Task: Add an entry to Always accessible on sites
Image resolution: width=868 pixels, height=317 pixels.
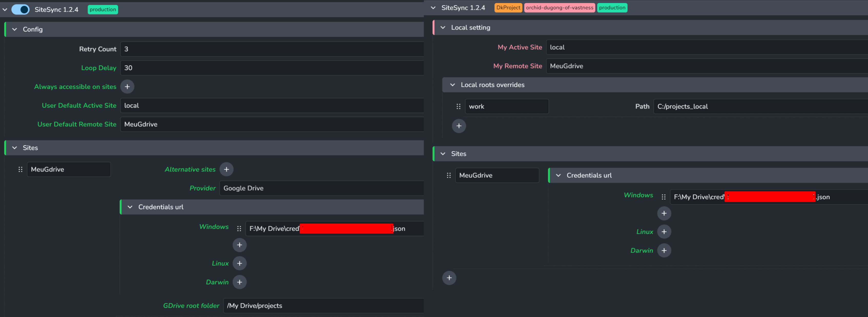Action: click(x=127, y=87)
